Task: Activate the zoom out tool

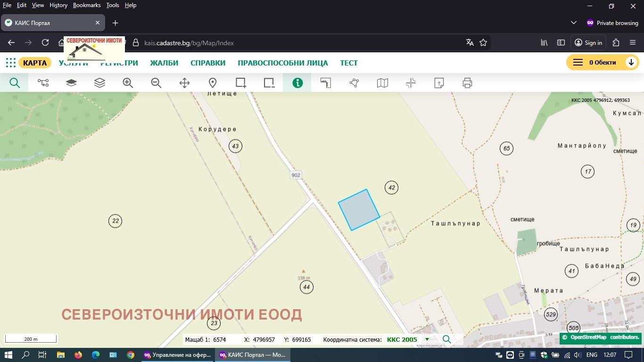Action: (x=156, y=82)
